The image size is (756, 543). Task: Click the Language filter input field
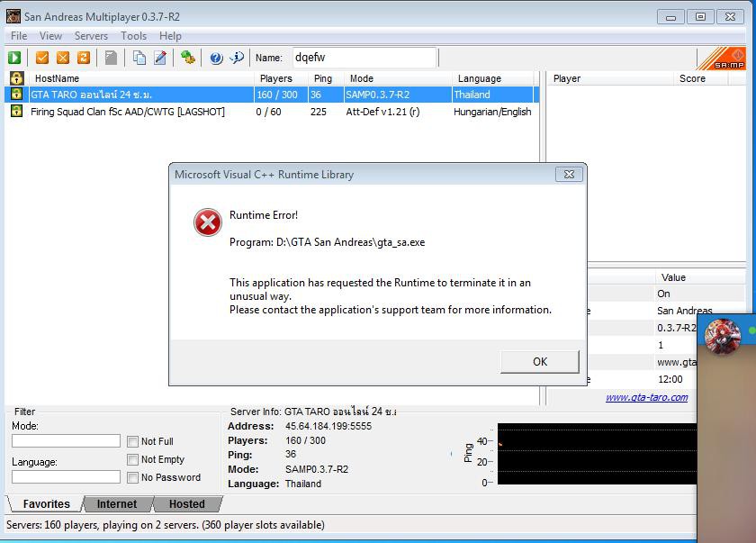click(x=66, y=477)
